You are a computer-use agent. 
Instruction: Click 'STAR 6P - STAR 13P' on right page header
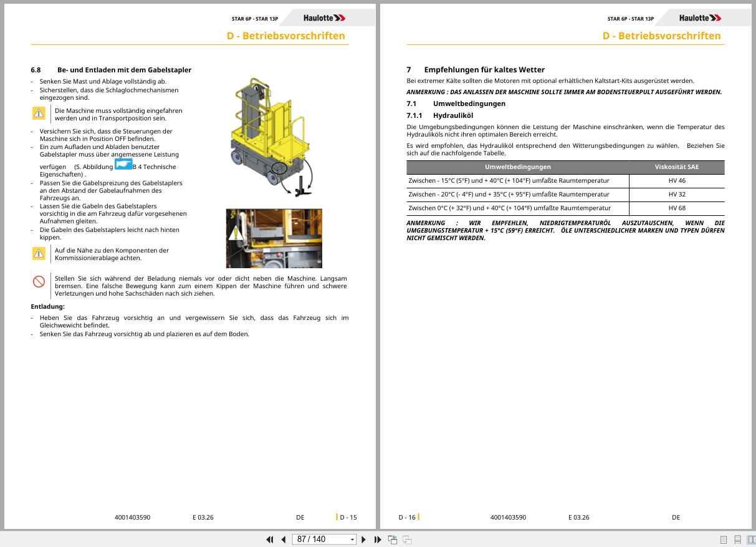(x=631, y=19)
